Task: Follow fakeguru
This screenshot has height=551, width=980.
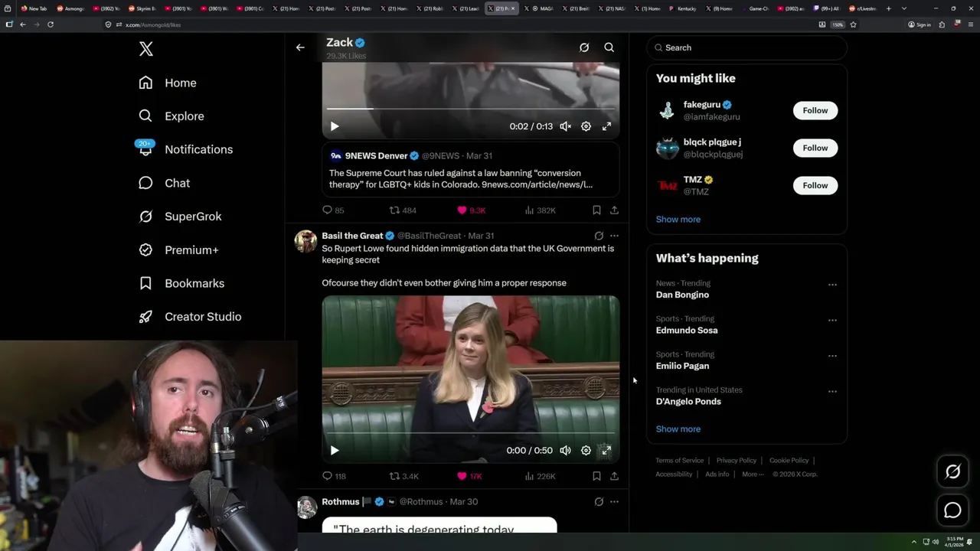Action: coord(815,110)
